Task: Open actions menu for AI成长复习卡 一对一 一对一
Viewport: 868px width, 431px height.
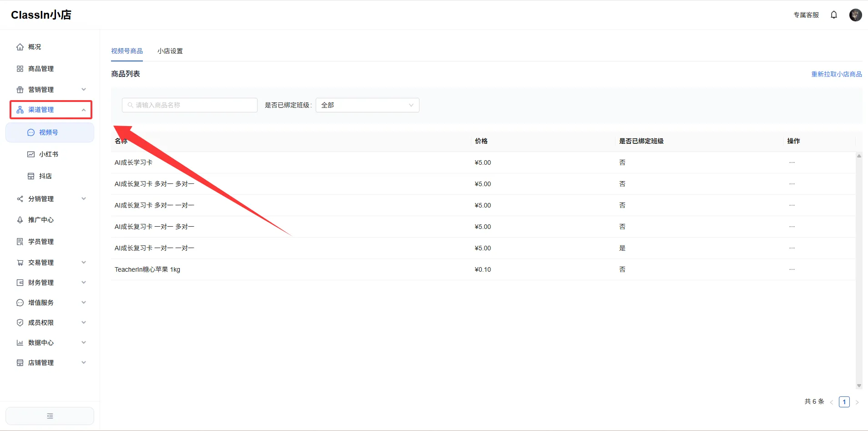Action: [x=792, y=248]
